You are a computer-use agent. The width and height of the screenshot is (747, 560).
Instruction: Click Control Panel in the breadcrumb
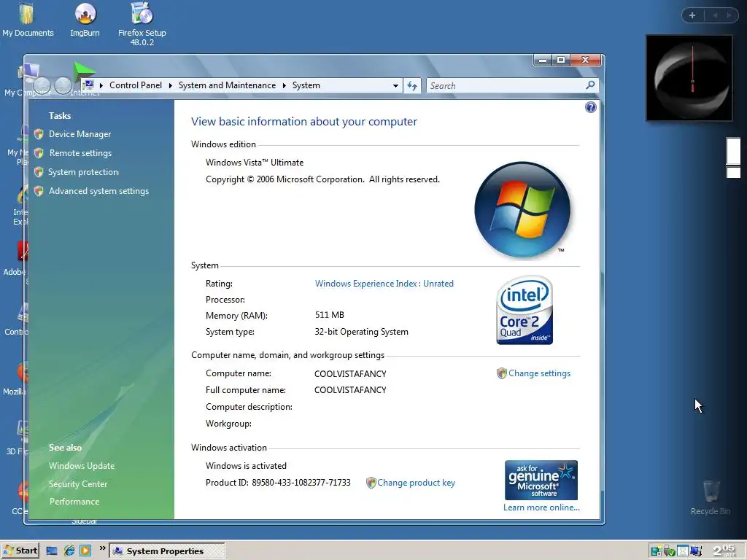136,85
